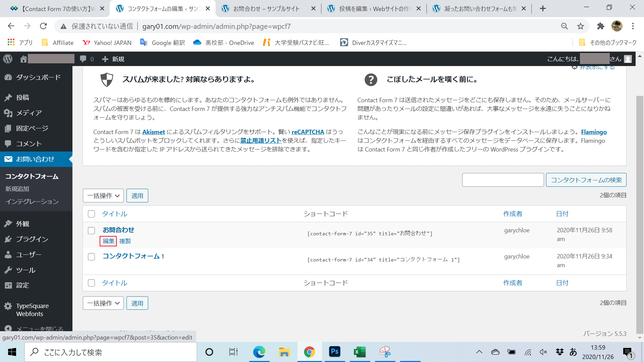
Task: Open comments bubble icon in admin bar
Action: 83,59
